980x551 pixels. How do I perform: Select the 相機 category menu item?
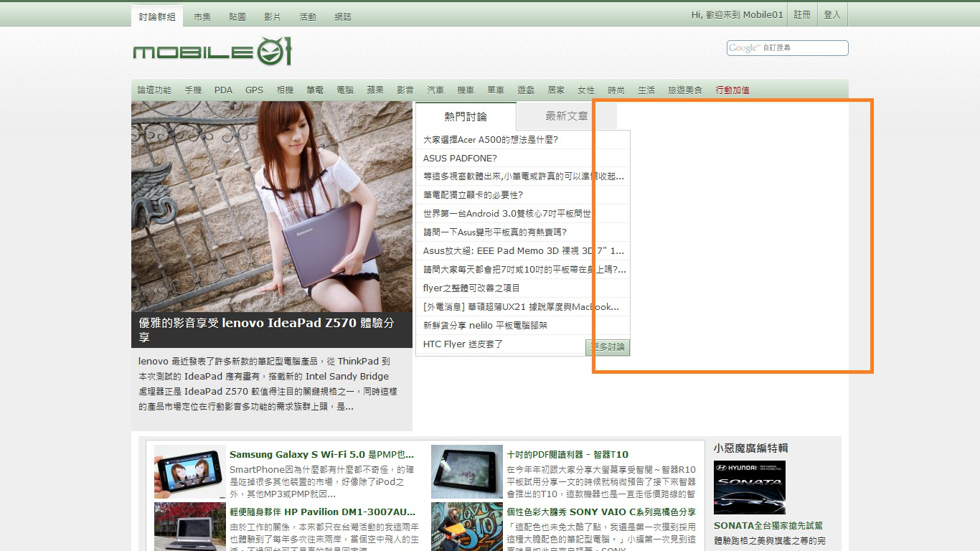point(285,90)
